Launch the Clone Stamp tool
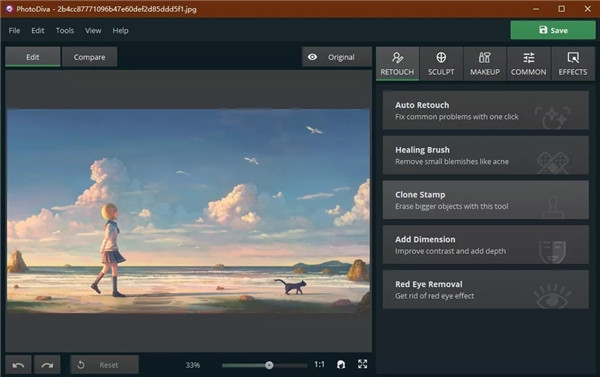 coord(486,200)
